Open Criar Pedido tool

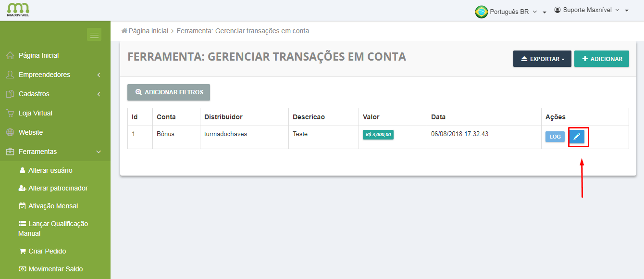pos(47,251)
